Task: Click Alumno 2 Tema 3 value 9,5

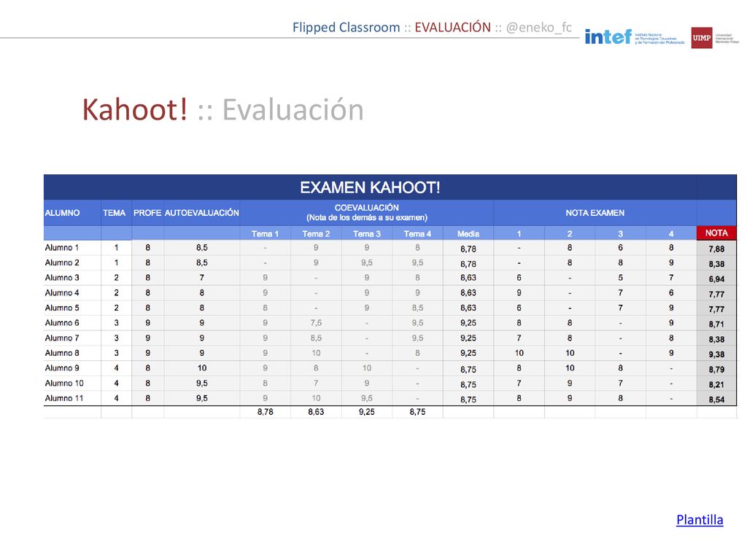Action: tap(367, 262)
